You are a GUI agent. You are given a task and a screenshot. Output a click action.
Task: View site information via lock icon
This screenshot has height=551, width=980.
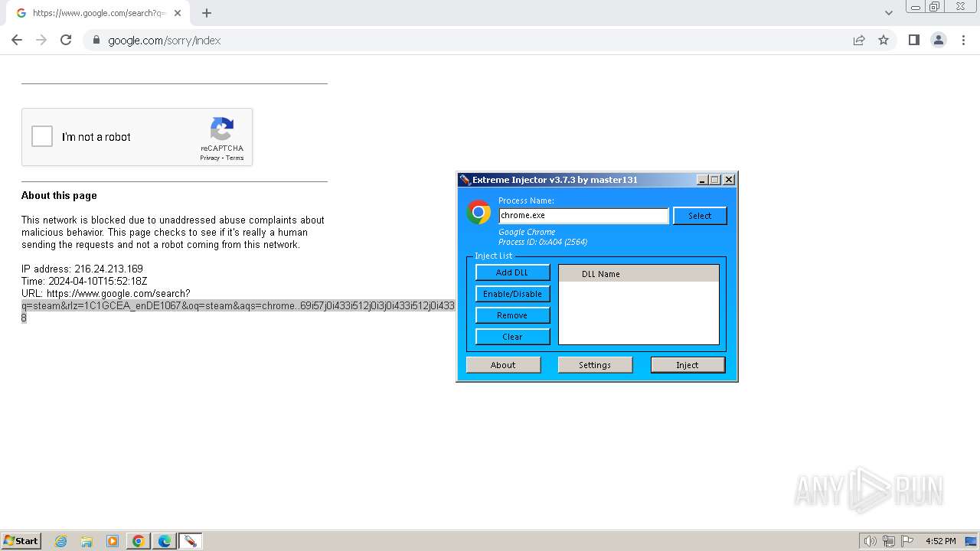click(x=96, y=40)
